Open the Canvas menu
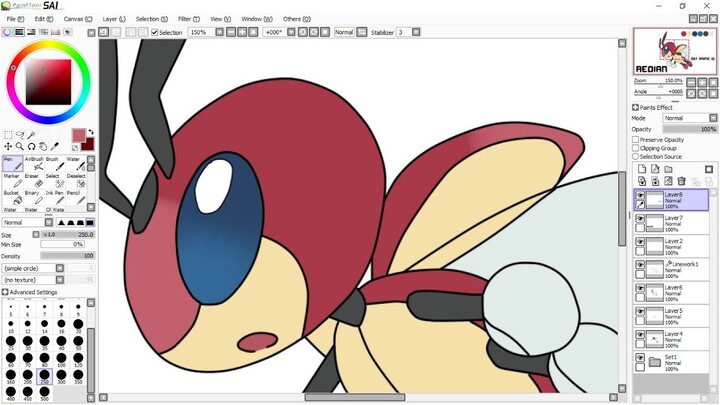720x405 pixels. (78, 19)
